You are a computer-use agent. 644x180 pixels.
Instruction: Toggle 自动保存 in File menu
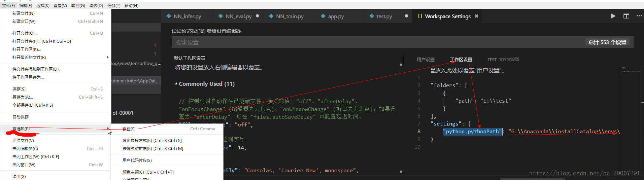(56, 117)
